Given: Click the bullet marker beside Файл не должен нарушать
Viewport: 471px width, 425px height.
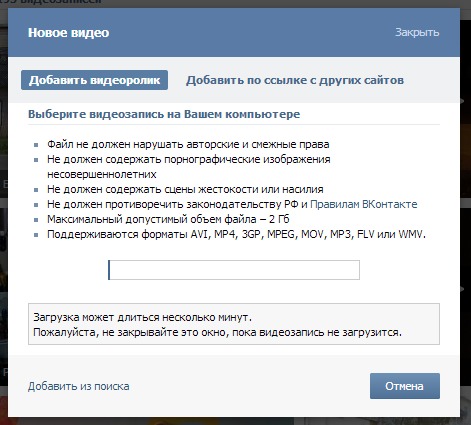Looking at the screenshot, I should [36, 145].
